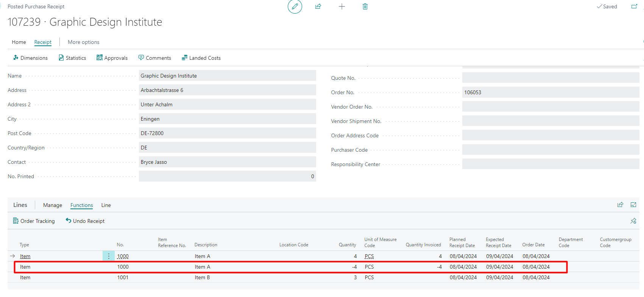Image resolution: width=644 pixels, height=297 pixels.
Task: Click the Lines share icon
Action: tap(620, 205)
